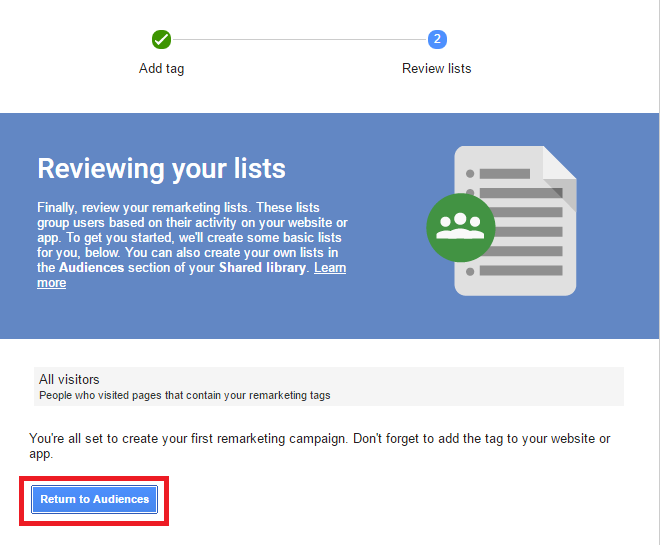Click the "People who visited pages" description
This screenshot has width=660, height=545.
[184, 395]
